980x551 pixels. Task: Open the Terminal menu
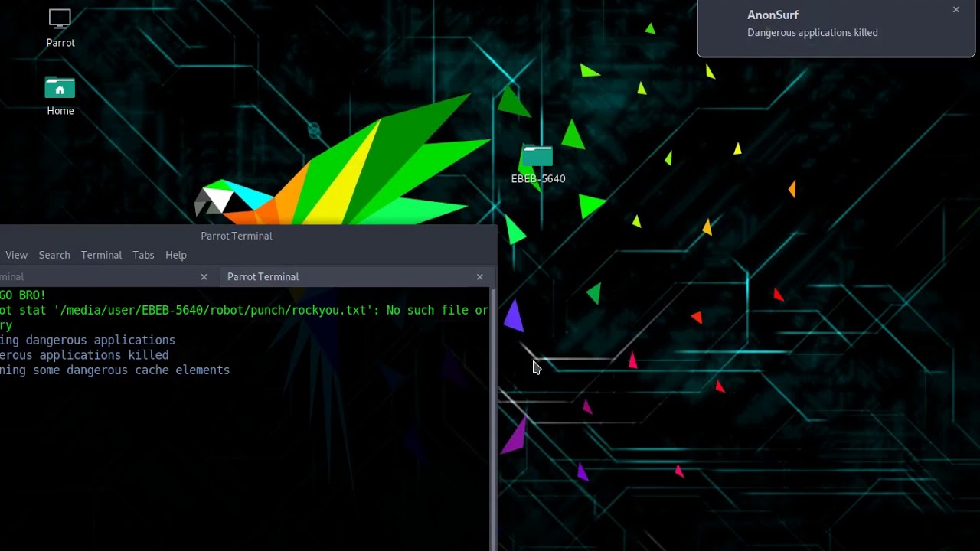coord(101,255)
